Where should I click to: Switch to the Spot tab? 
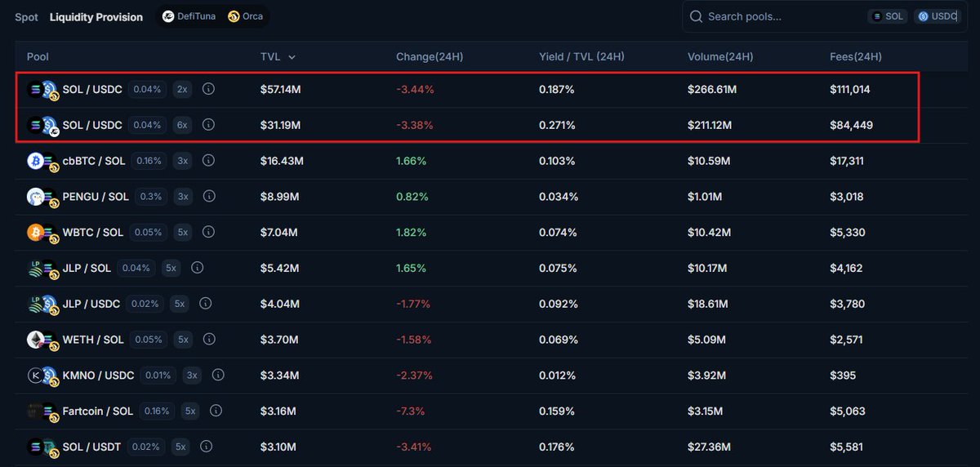pos(26,17)
